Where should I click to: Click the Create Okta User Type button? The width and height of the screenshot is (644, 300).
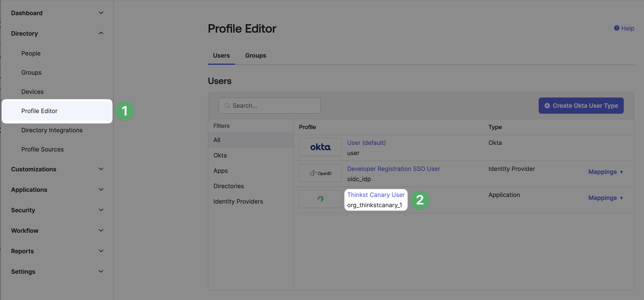581,106
